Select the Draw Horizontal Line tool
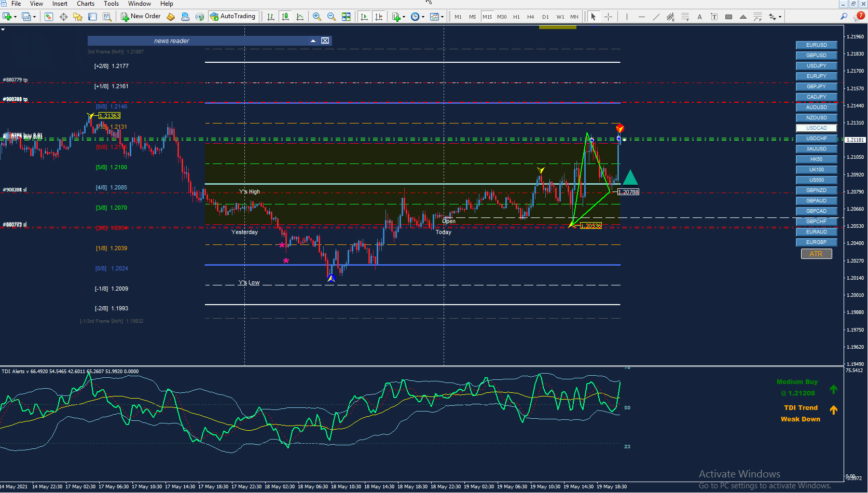 (x=641, y=17)
